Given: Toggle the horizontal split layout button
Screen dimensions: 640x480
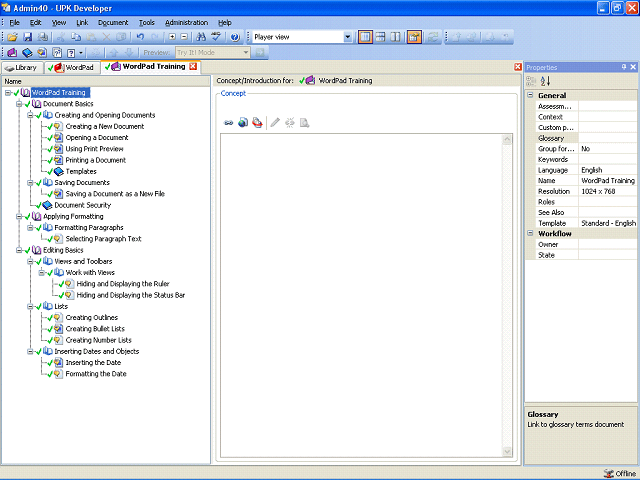Looking at the screenshot, I should pyautogui.click(x=380, y=37).
